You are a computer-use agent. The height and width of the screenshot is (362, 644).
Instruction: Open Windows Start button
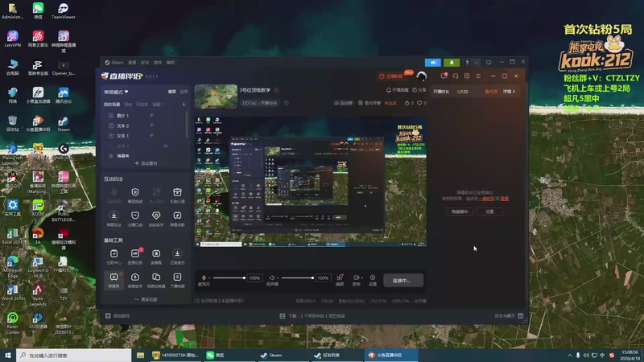coord(8,355)
